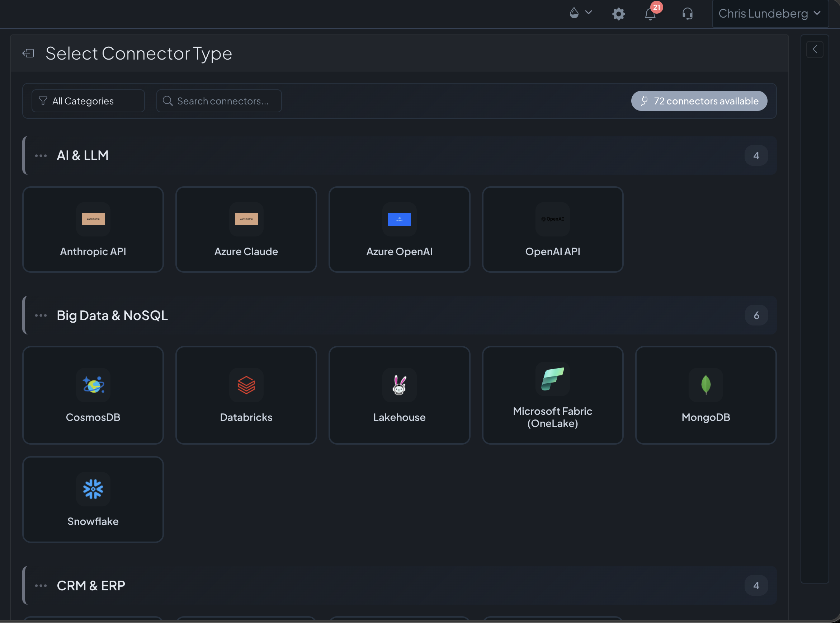The height and width of the screenshot is (623, 840).
Task: Open the Chris Lundeberg user menu
Action: coord(770,14)
